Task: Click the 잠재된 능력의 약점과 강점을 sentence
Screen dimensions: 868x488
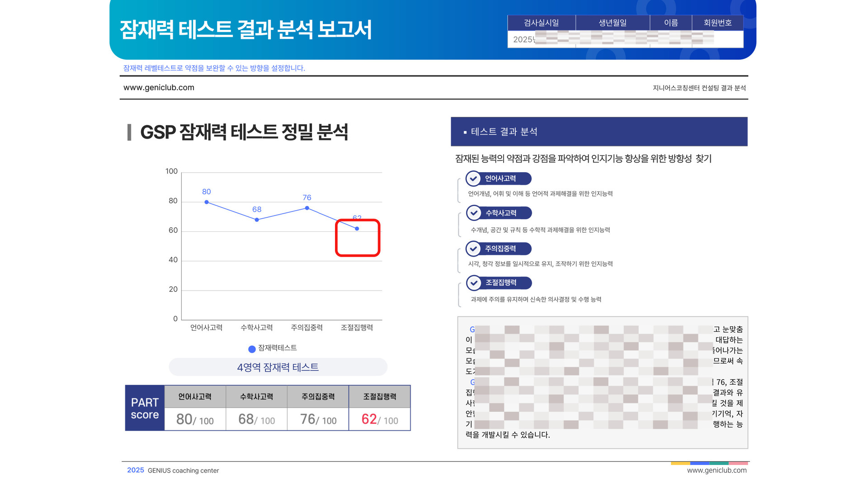Action: 583,159
